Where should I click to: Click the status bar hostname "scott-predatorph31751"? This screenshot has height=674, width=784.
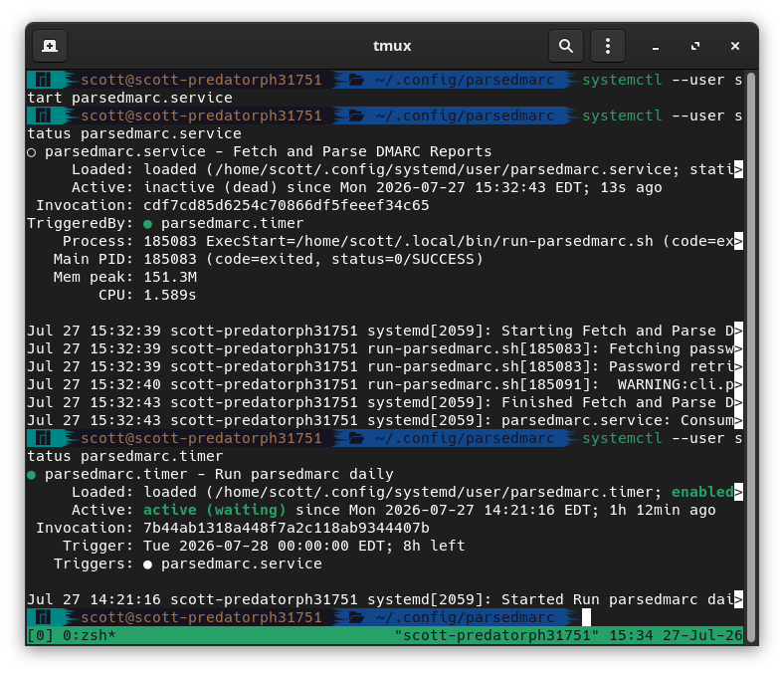(x=496, y=635)
